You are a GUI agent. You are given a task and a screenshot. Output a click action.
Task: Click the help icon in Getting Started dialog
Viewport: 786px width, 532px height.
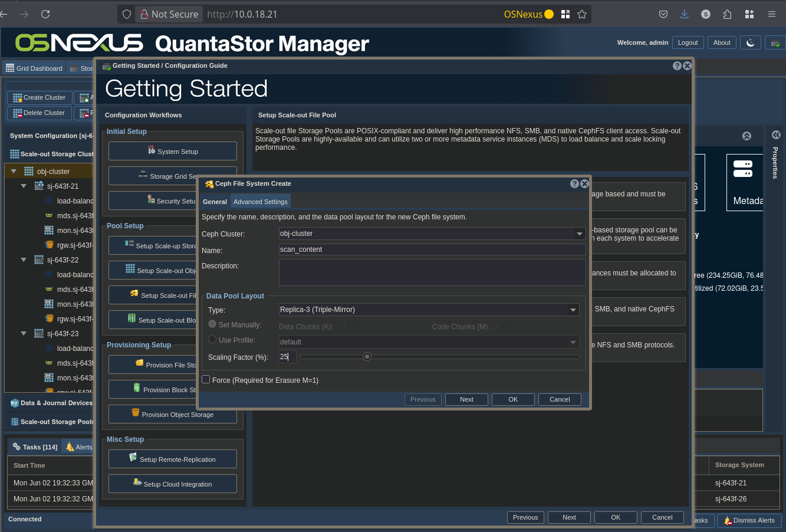678,66
